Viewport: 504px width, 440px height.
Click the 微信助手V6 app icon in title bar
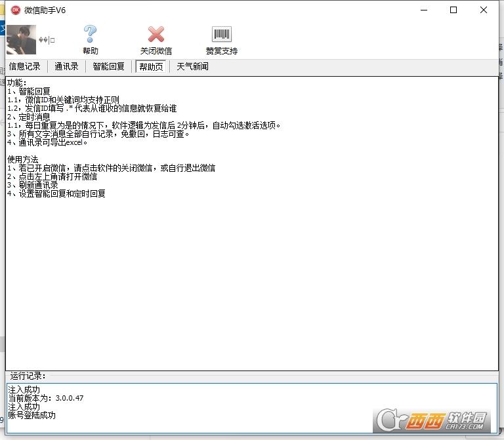tap(16, 10)
